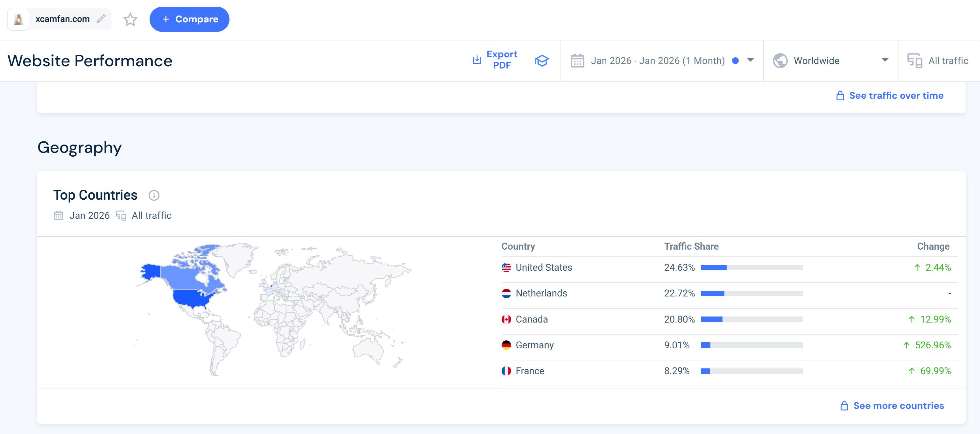This screenshot has width=980, height=434.
Task: Expand the Worldwide country dropdown arrow
Action: [x=885, y=60]
